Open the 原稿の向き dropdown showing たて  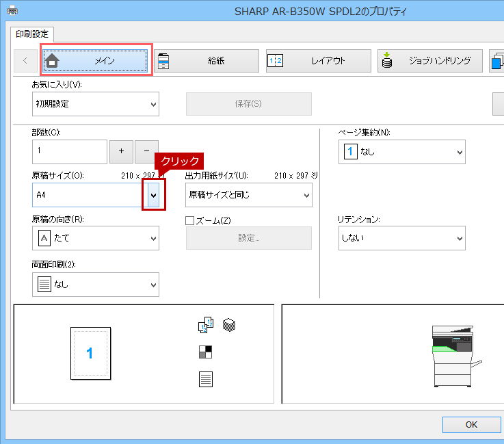(x=96, y=238)
